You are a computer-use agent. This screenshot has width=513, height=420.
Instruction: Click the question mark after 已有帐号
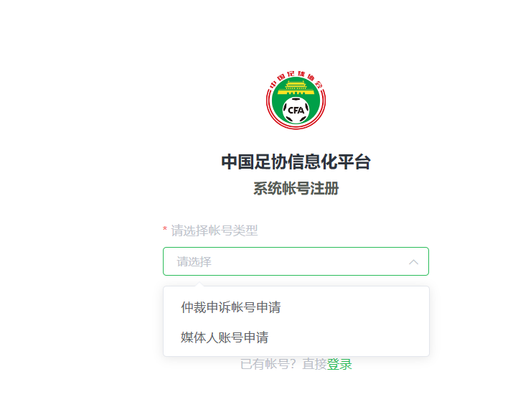pos(293,364)
